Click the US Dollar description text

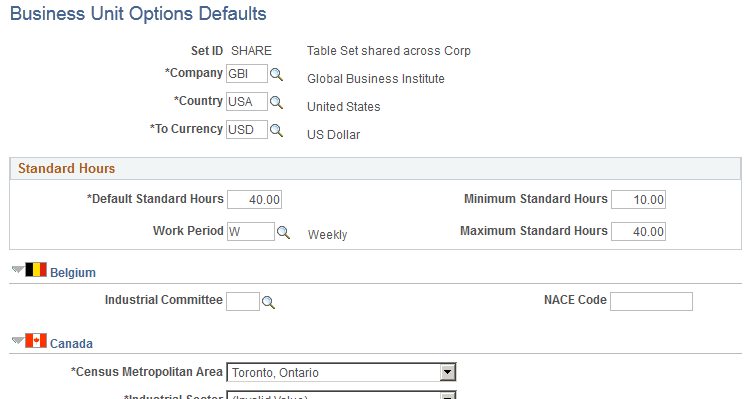(333, 135)
